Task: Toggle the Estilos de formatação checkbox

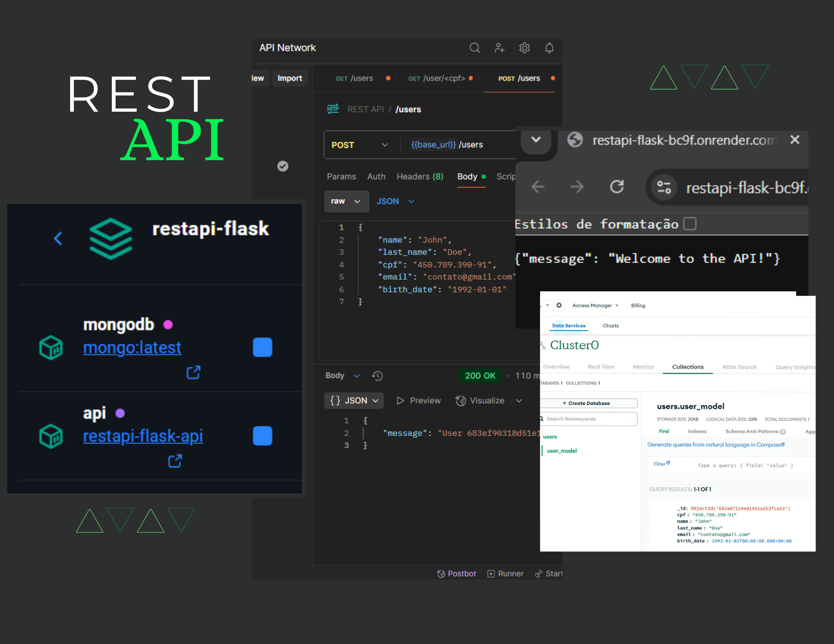Action: [690, 224]
